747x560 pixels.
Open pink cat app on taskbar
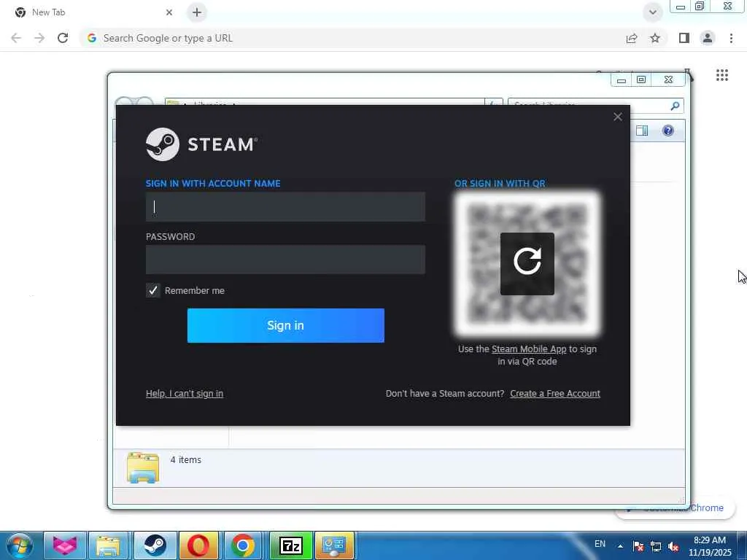click(x=65, y=545)
